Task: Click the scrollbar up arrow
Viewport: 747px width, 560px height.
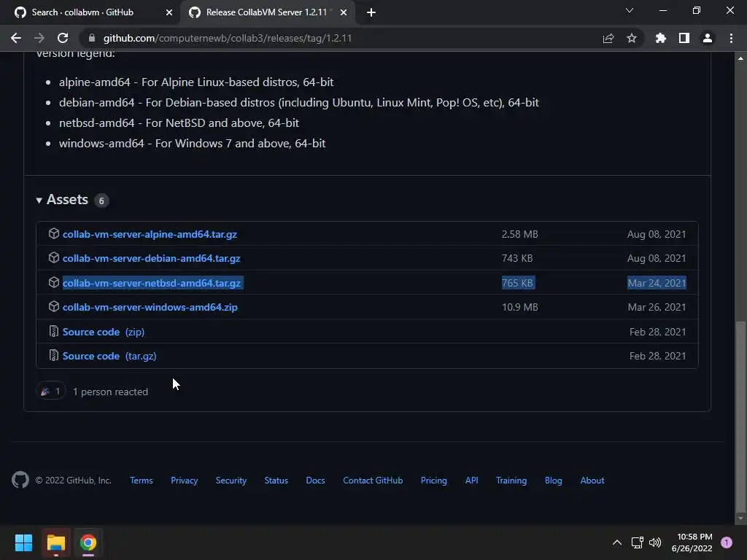Action: pyautogui.click(x=740, y=58)
